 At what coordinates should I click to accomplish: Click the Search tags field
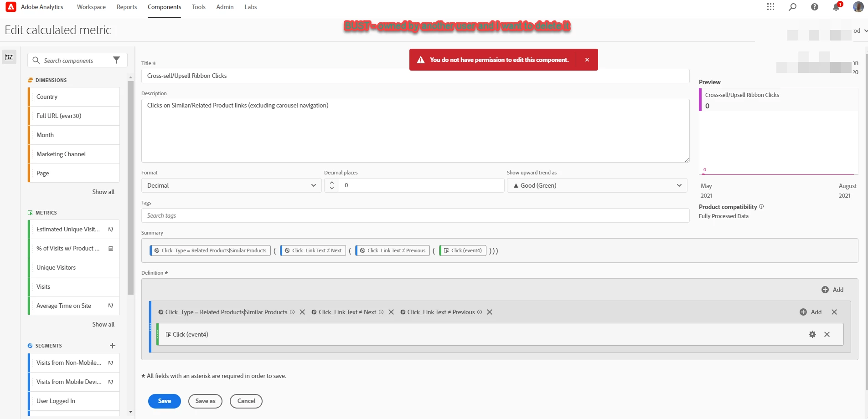point(415,215)
